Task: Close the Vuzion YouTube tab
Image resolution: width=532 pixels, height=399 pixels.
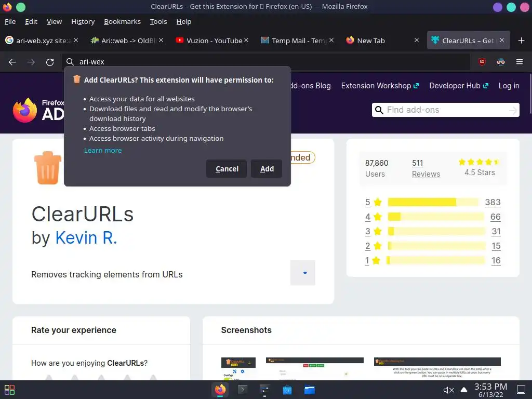Action: [246, 40]
